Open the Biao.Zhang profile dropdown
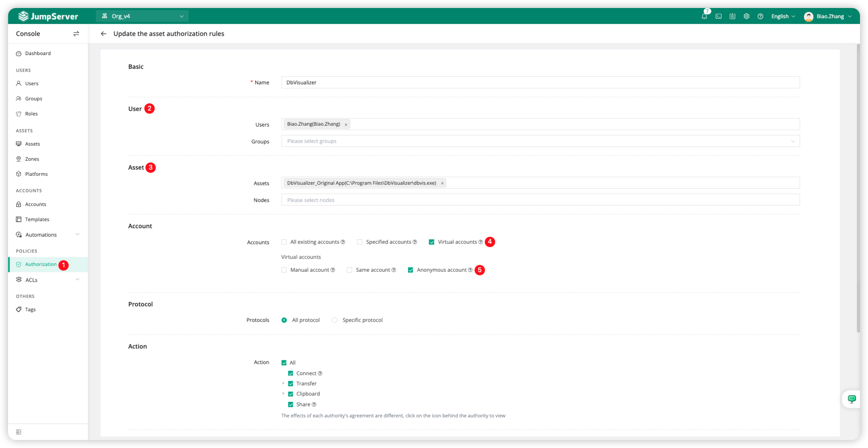Screen dimensions: 868x448 click(x=828, y=16)
